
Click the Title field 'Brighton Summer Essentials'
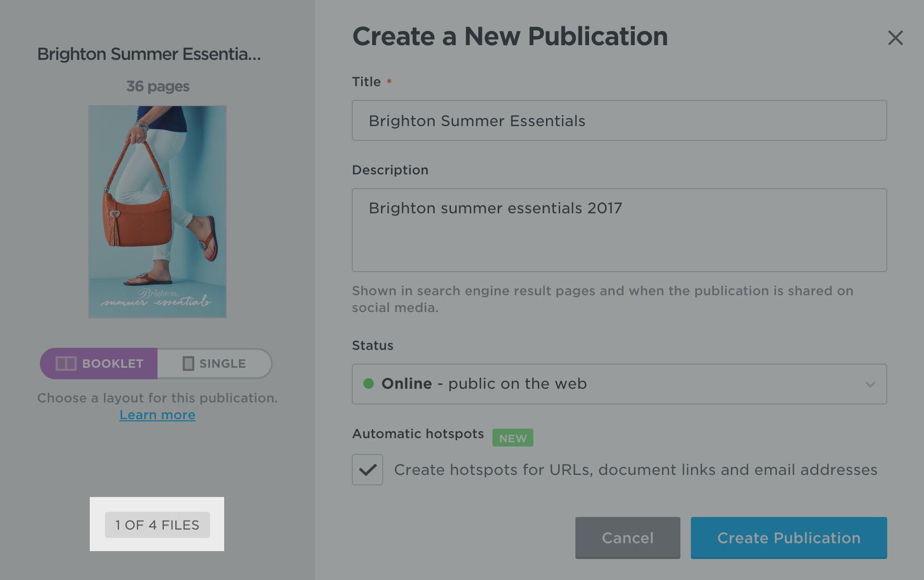pos(619,121)
